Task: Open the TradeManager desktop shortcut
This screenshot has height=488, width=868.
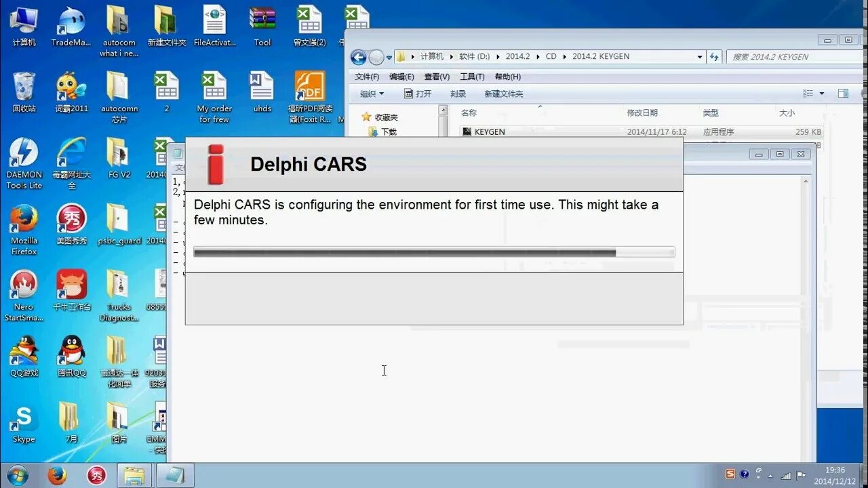Action: click(71, 27)
